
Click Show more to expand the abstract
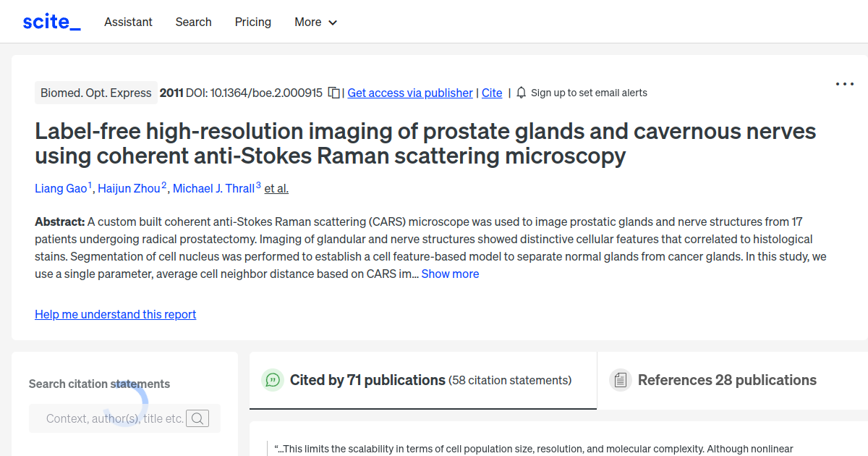click(x=450, y=274)
